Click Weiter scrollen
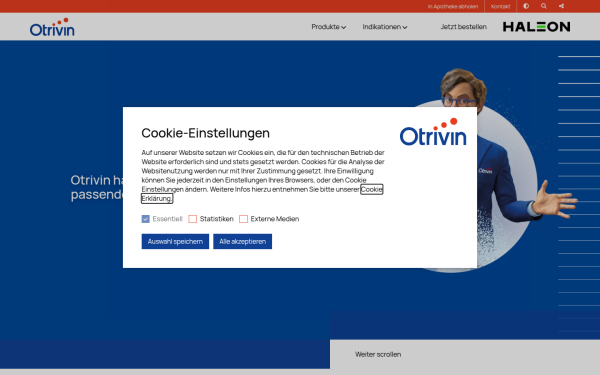 click(378, 354)
